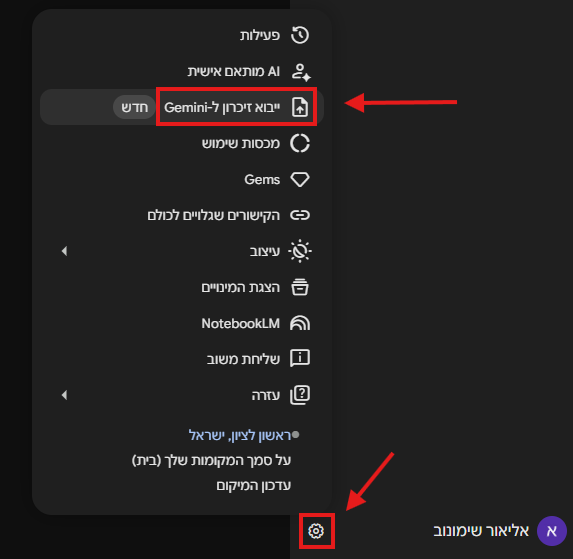Viewport: 573px width, 559px height.
Task: Open the ראשון לציון, ישראל location link
Action: pos(240,435)
